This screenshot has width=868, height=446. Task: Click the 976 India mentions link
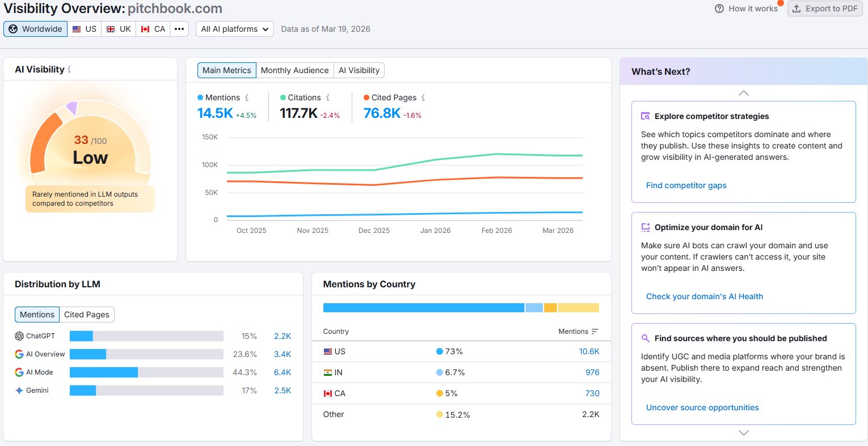pos(592,372)
